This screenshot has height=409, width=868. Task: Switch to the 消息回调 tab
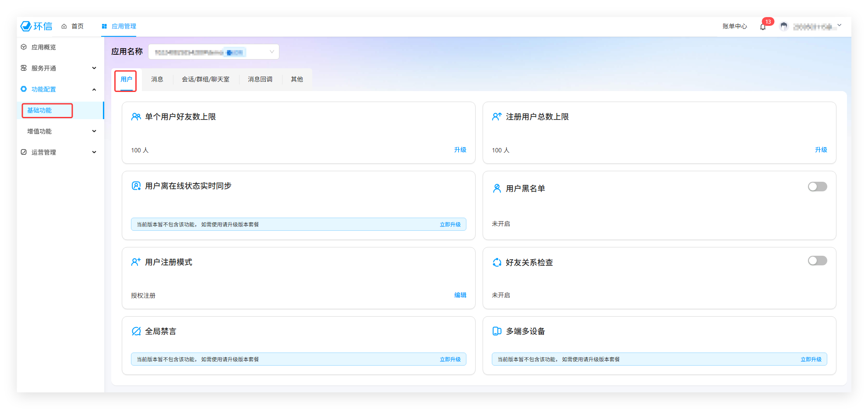260,79
